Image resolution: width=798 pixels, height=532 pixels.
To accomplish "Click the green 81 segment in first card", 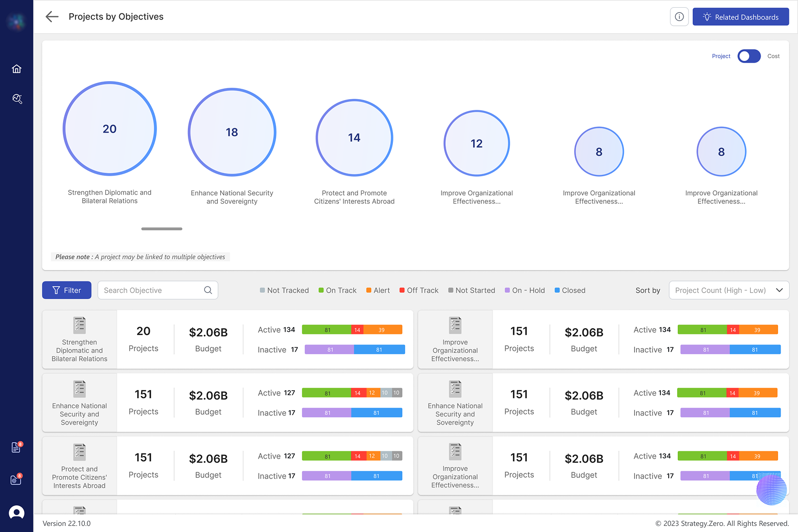I will click(327, 330).
